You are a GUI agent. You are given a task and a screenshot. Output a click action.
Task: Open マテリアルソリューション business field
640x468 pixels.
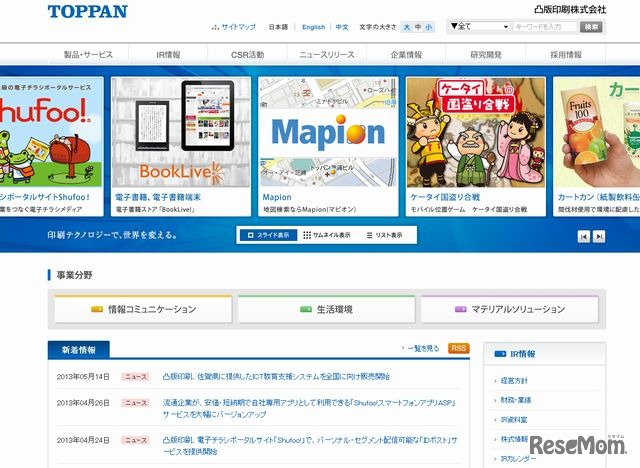tap(510, 309)
